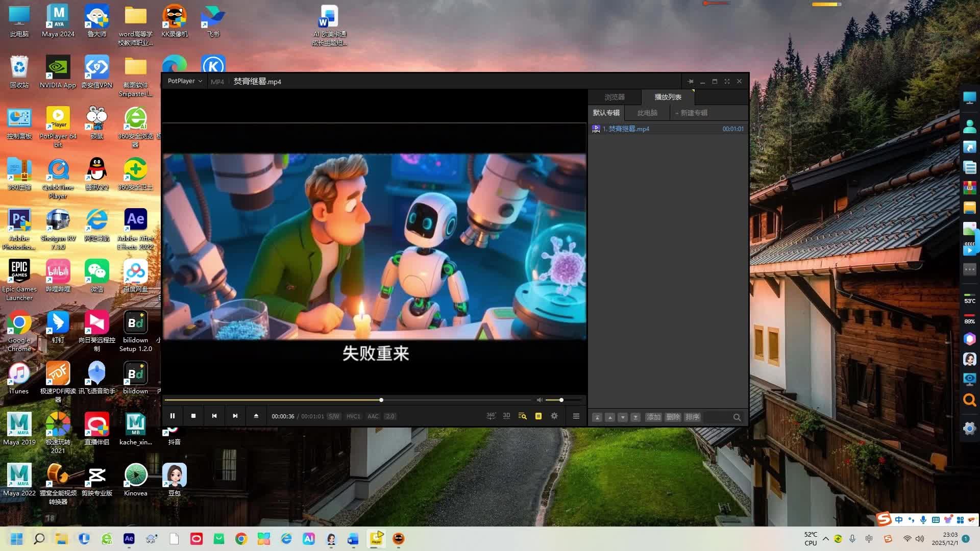Open the 排序 sort menu
This screenshot has height=551, width=980.
(693, 417)
